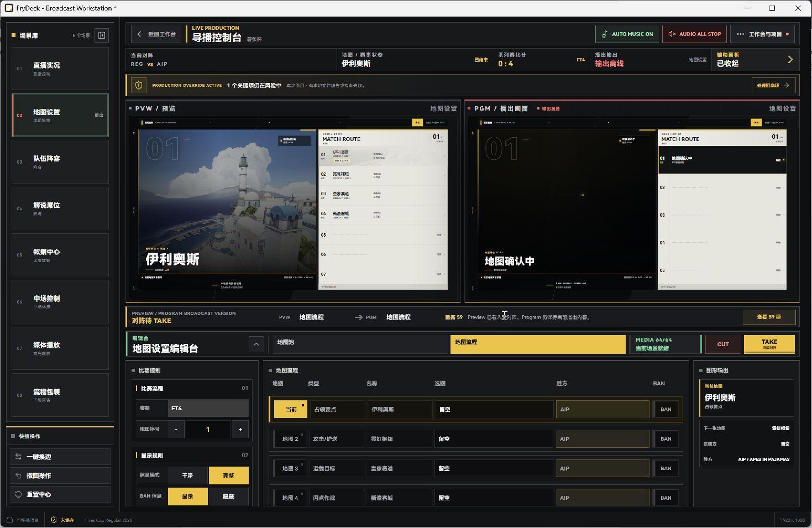Select 地图 3 row label
The image size is (812, 528).
point(290,468)
